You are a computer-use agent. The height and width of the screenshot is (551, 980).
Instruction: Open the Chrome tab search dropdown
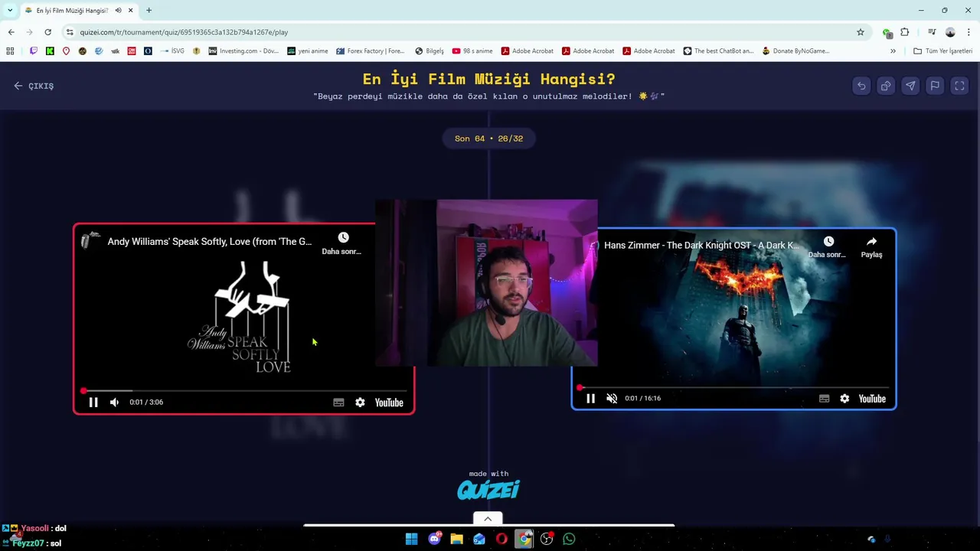coord(9,10)
